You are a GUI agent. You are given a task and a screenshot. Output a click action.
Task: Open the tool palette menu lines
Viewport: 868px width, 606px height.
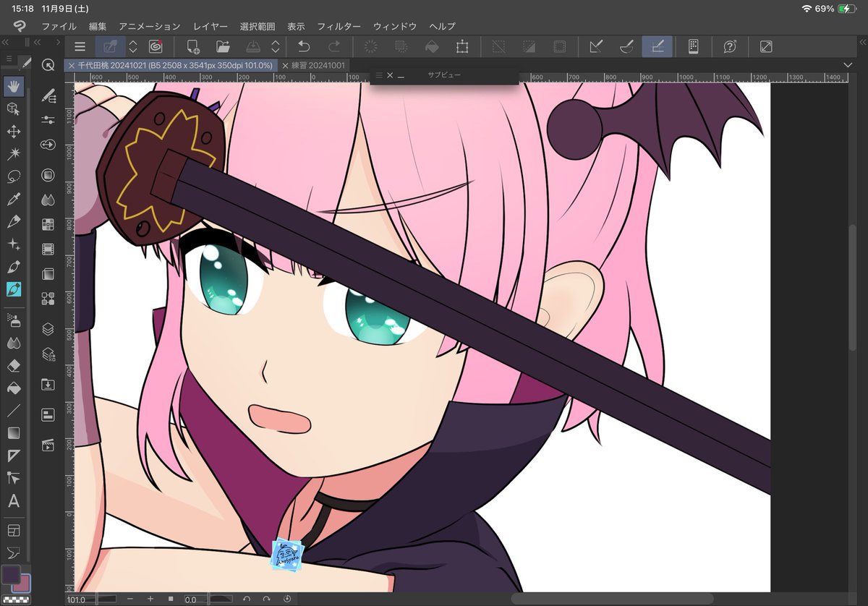(x=8, y=59)
